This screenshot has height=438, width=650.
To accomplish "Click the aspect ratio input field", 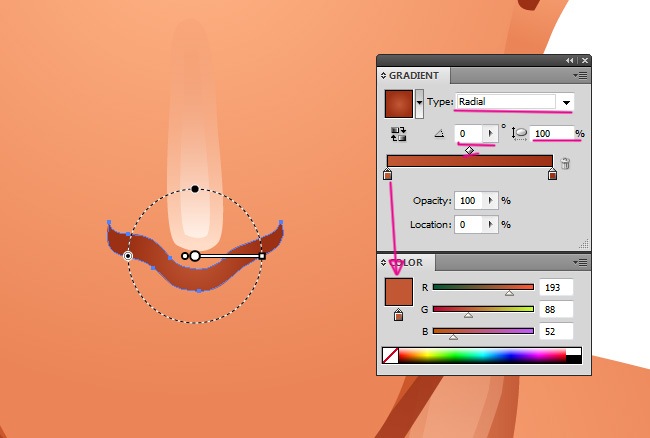I will (x=551, y=133).
